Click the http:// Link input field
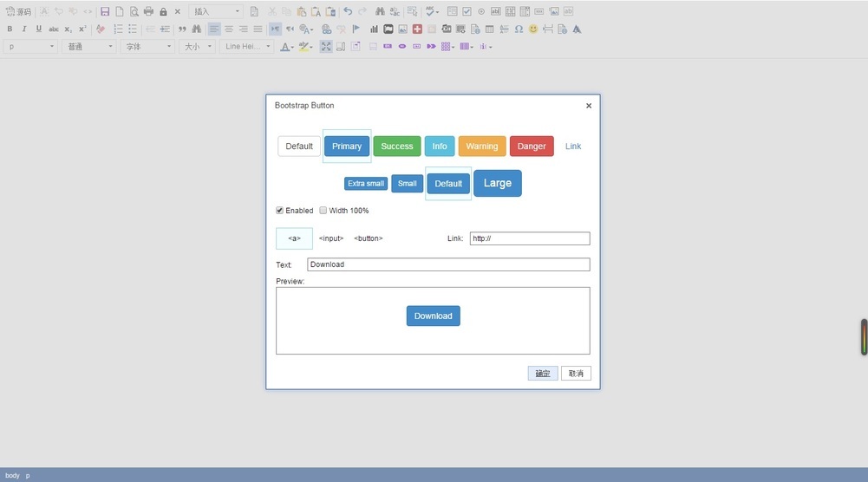Viewport: 868px width, 482px height. click(530, 238)
